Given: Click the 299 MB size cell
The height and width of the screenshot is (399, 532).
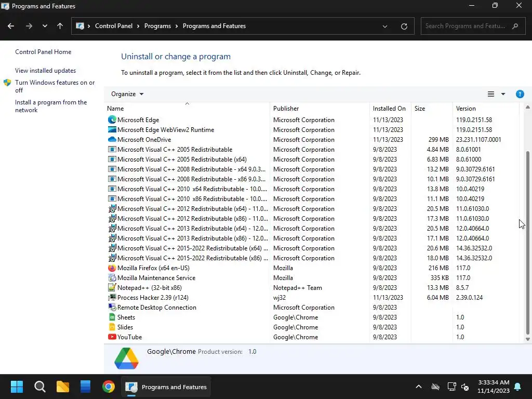Looking at the screenshot, I should pyautogui.click(x=438, y=139).
